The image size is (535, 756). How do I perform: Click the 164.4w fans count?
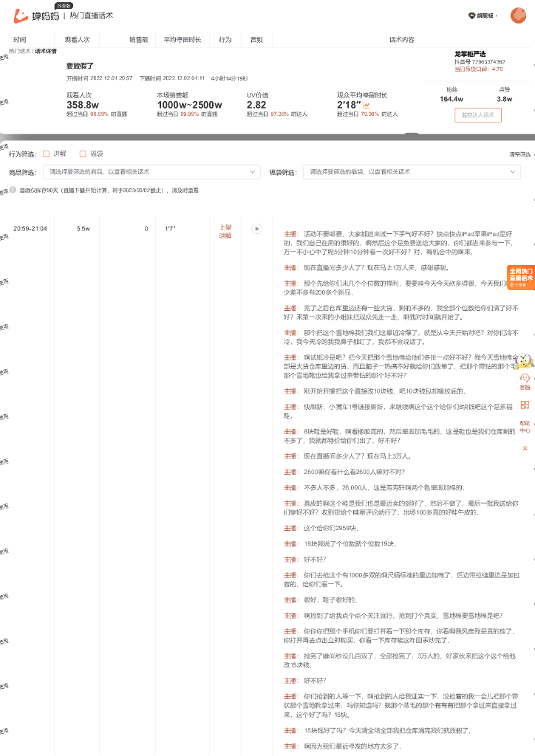click(x=451, y=99)
